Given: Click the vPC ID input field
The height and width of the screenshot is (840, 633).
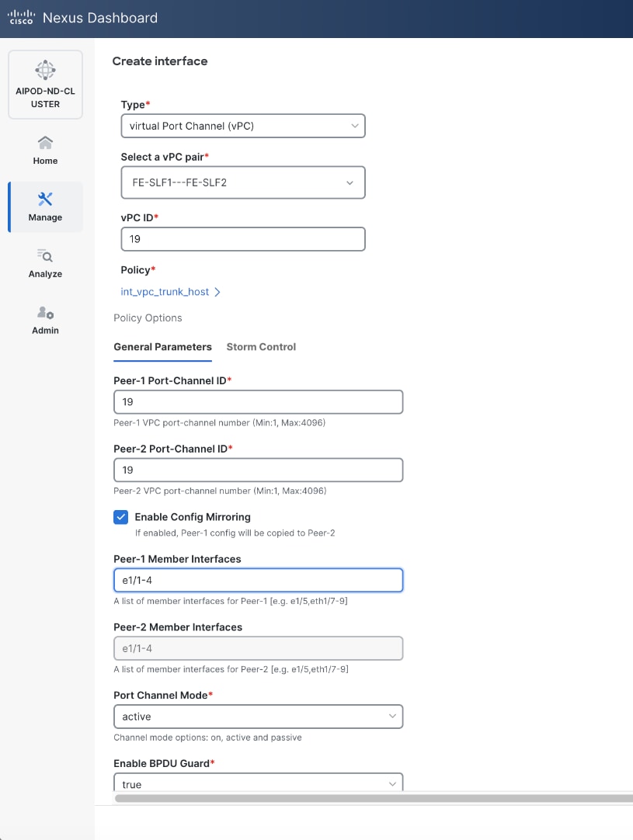Looking at the screenshot, I should 243,240.
